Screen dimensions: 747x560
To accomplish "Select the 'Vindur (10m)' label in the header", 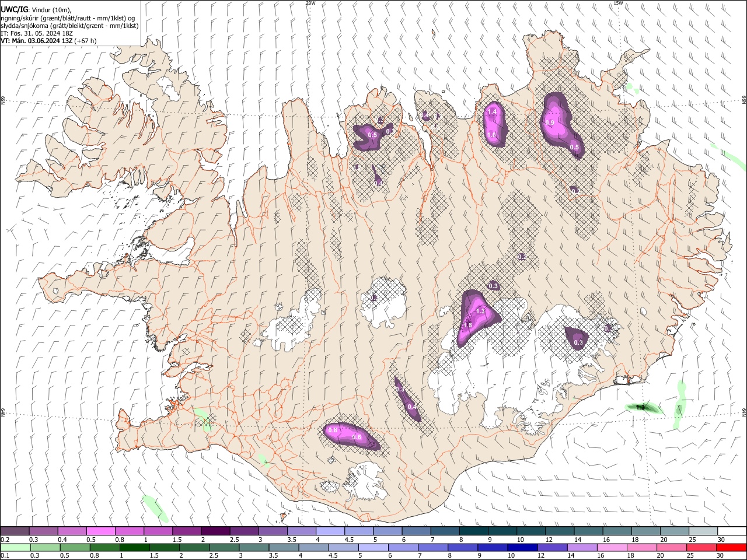I will (x=51, y=10).
